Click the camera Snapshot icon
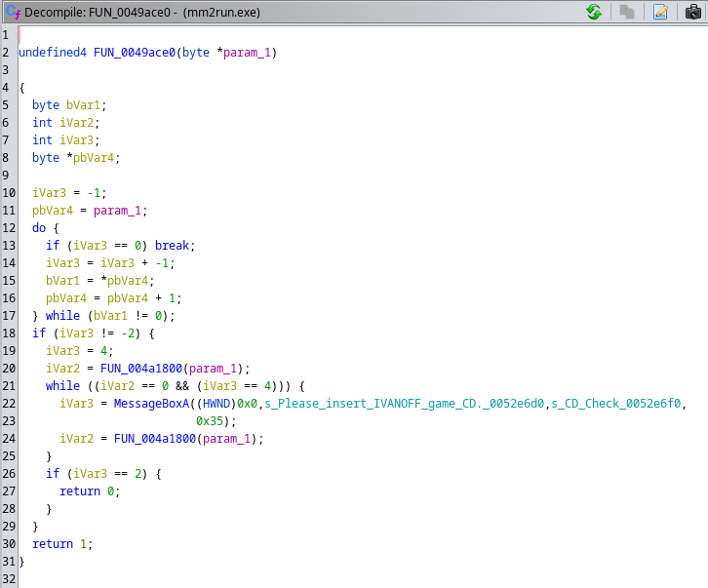 (x=693, y=12)
